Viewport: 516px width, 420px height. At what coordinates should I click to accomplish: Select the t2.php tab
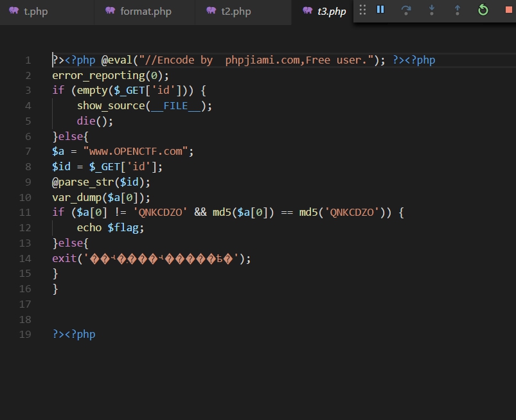(243, 12)
